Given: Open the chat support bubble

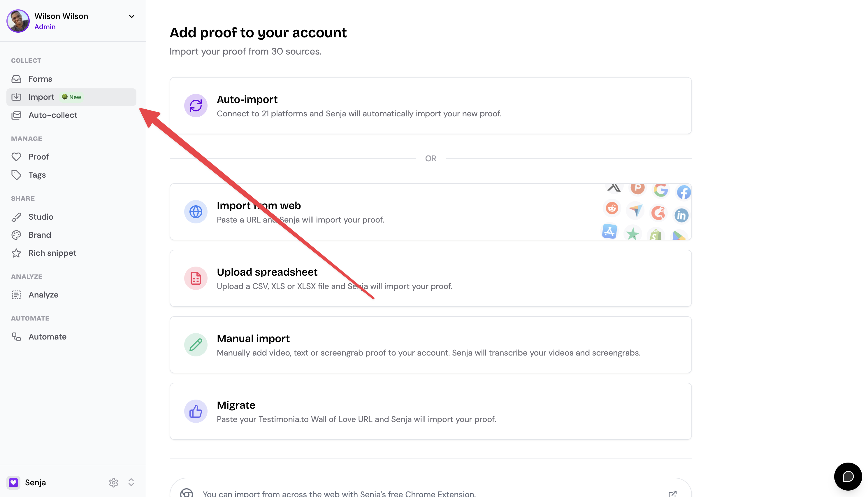Looking at the screenshot, I should 848,477.
